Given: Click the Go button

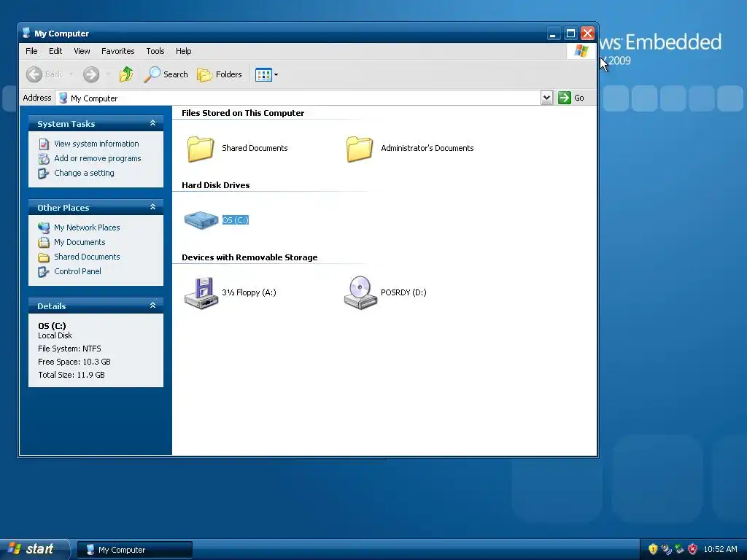Looking at the screenshot, I should click(x=571, y=98).
